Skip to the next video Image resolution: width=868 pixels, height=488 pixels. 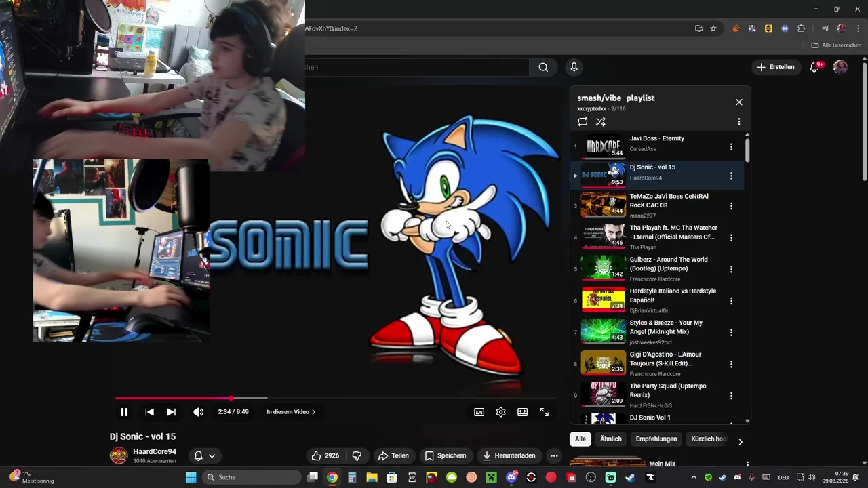[x=171, y=412]
